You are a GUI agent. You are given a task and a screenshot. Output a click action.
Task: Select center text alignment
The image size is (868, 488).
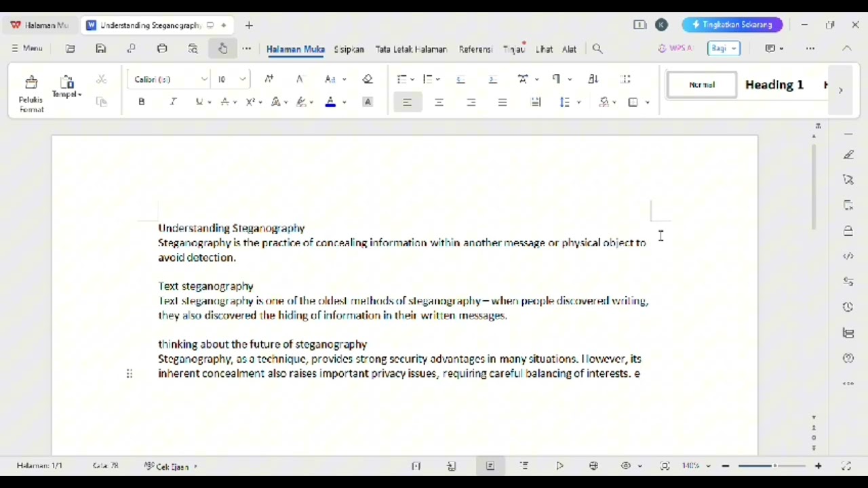[x=439, y=102]
